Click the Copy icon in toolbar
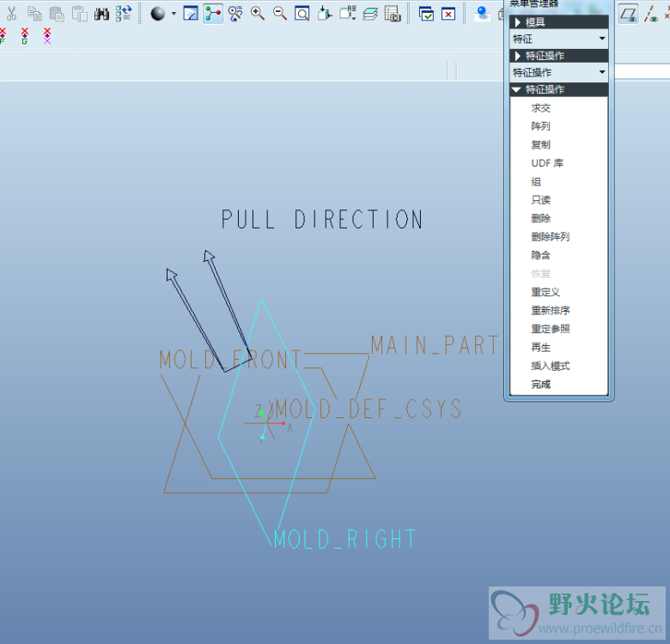This screenshot has width=670, height=644. (34, 14)
